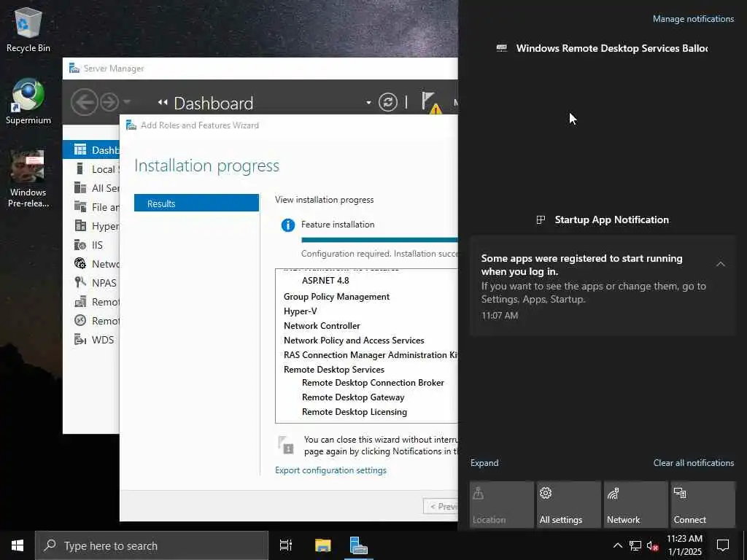Open Windows Pre-release desktop thumbnail
The width and height of the screenshot is (747, 560).
coord(28,179)
